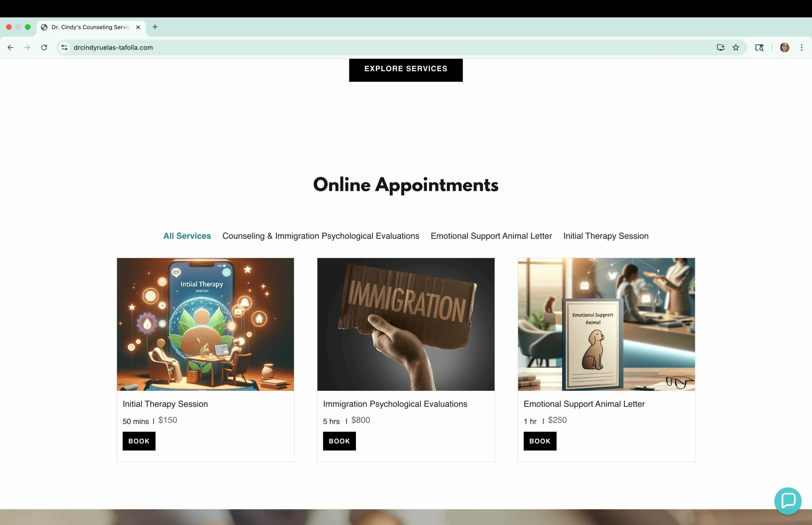
Task: Click the search tabs side panel icon
Action: pos(759,47)
